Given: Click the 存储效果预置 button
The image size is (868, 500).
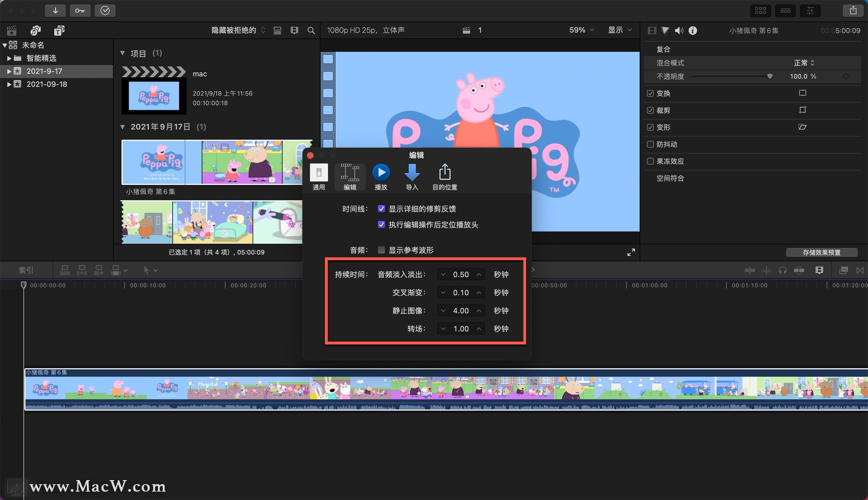Looking at the screenshot, I should (821, 252).
